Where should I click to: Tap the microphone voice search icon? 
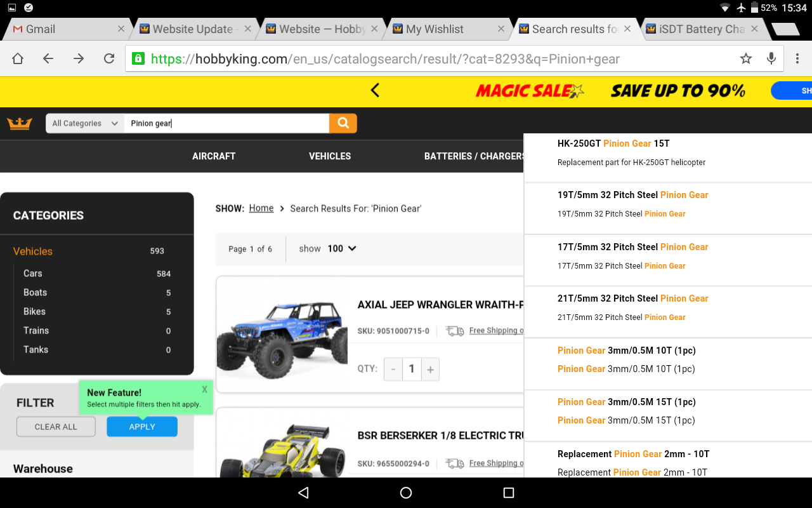pos(771,59)
